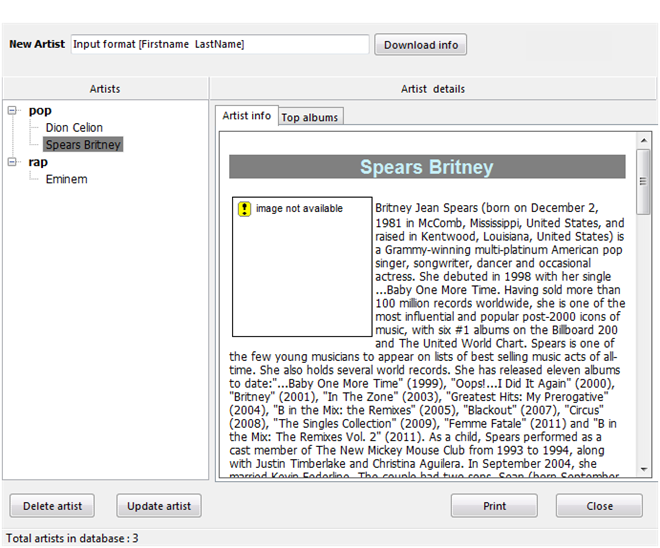The height and width of the screenshot is (548, 660).
Task: Switch to the Top albums tab
Action: (310, 117)
